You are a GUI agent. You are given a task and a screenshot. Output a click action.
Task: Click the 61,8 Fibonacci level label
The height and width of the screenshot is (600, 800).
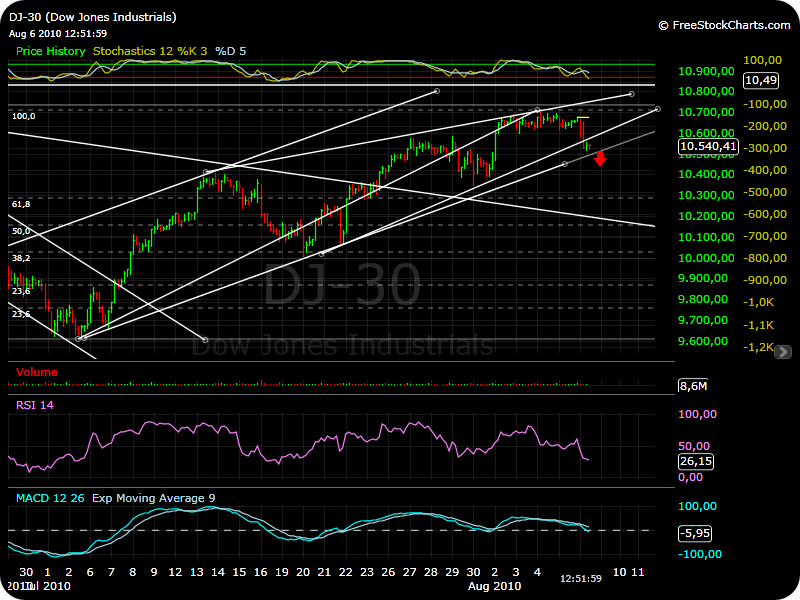(x=21, y=204)
